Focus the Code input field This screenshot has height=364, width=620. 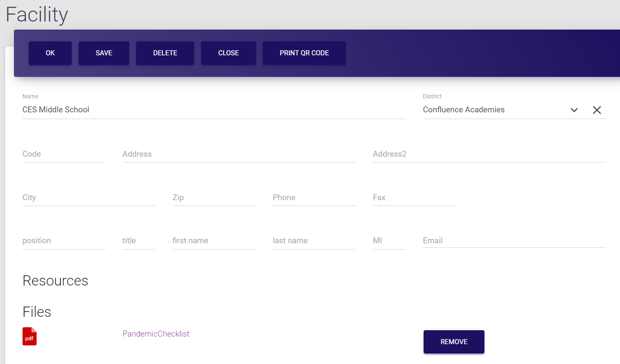(x=63, y=154)
